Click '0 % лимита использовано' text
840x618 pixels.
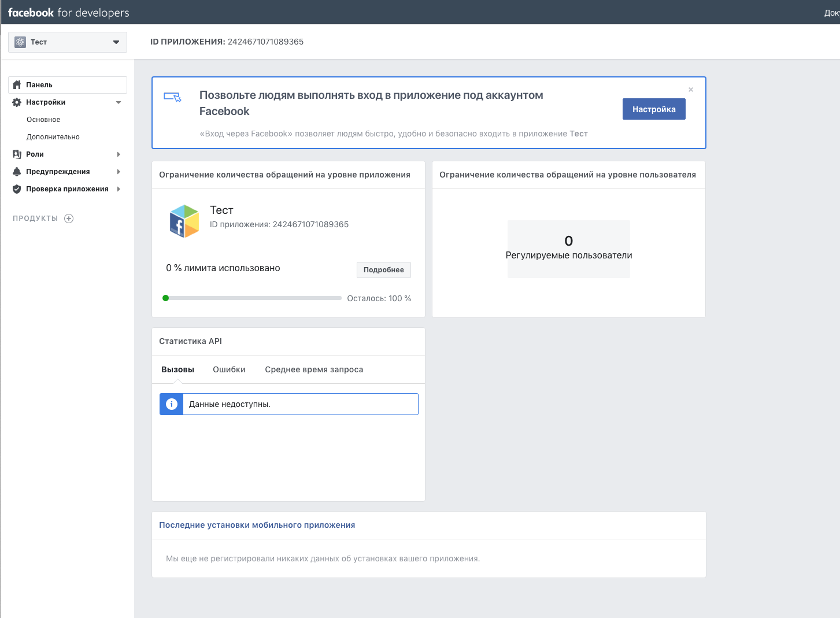tap(223, 268)
